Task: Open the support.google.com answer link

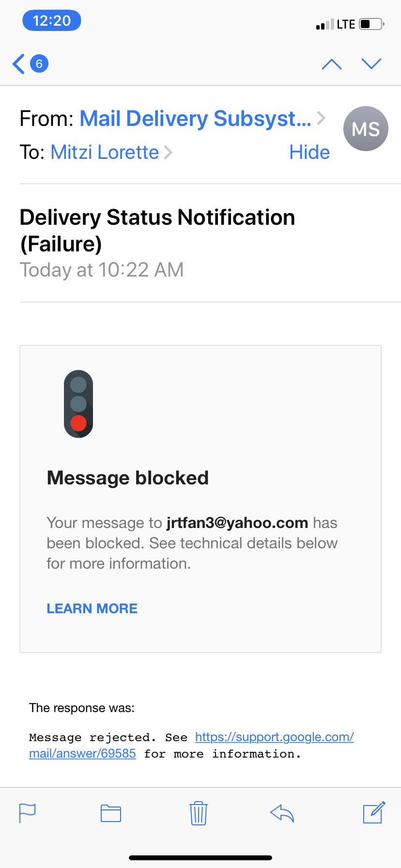Action: (x=191, y=745)
